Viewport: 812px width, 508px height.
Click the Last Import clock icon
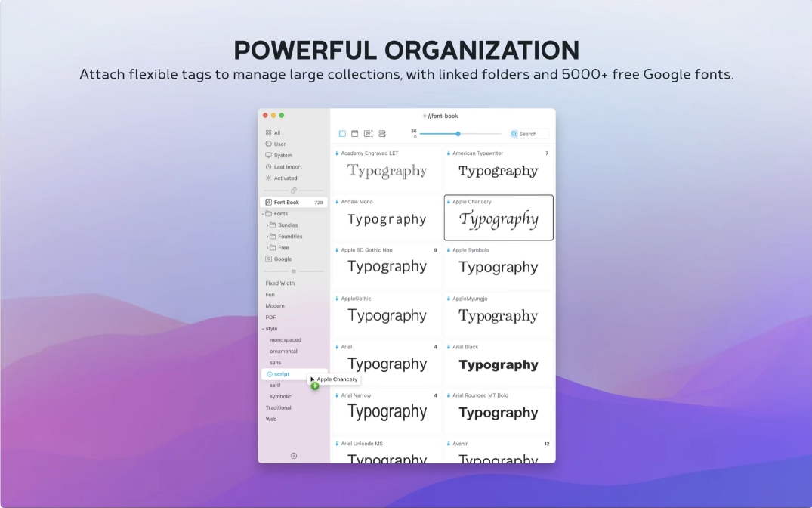coord(268,167)
